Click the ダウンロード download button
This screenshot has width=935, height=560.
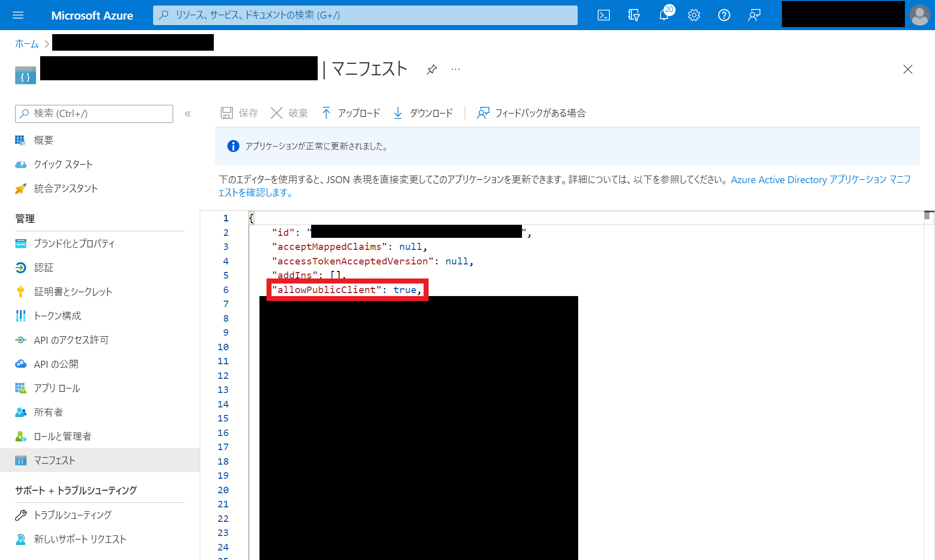pyautogui.click(x=423, y=113)
